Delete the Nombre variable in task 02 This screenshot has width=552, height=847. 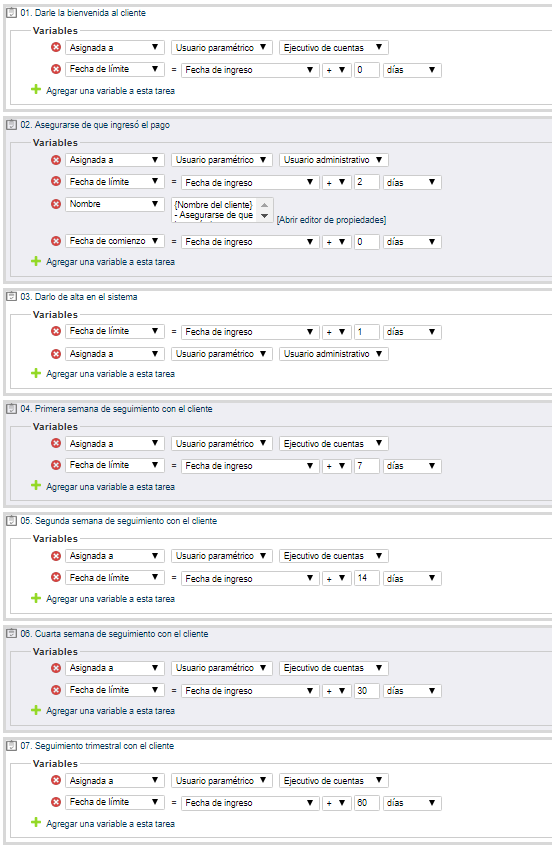(x=56, y=204)
